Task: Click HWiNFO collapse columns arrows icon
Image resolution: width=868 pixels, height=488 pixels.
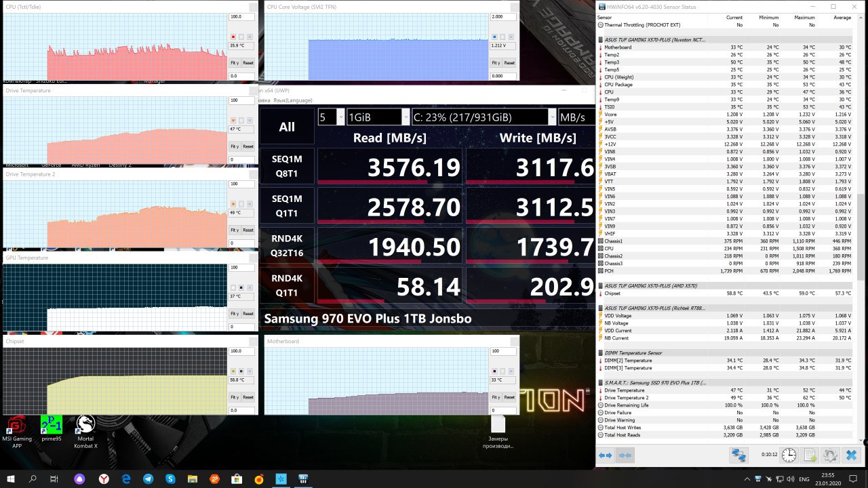Action: [625, 455]
